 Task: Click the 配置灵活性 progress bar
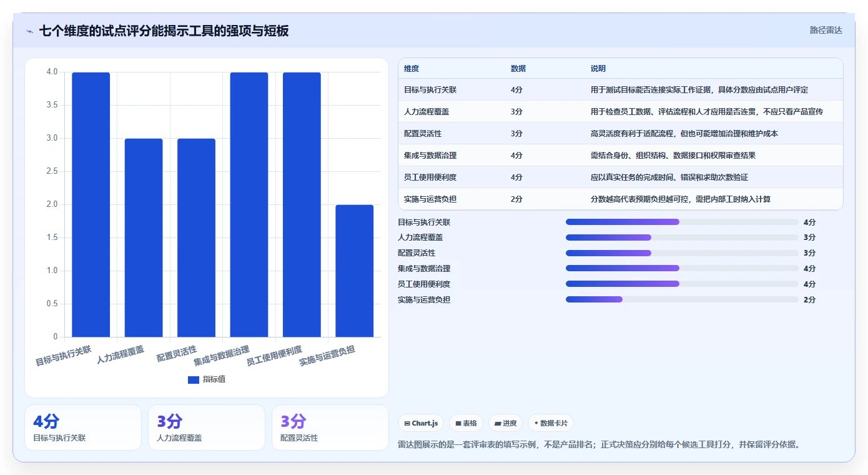pos(682,253)
